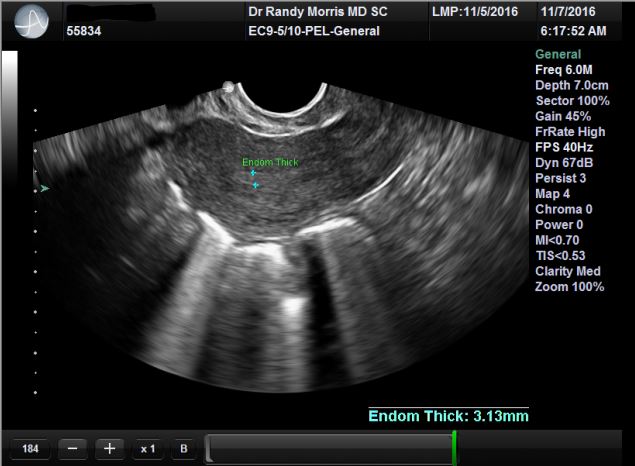Click the 'FrRate High' parameter
The height and width of the screenshot is (466, 635).
[570, 132]
